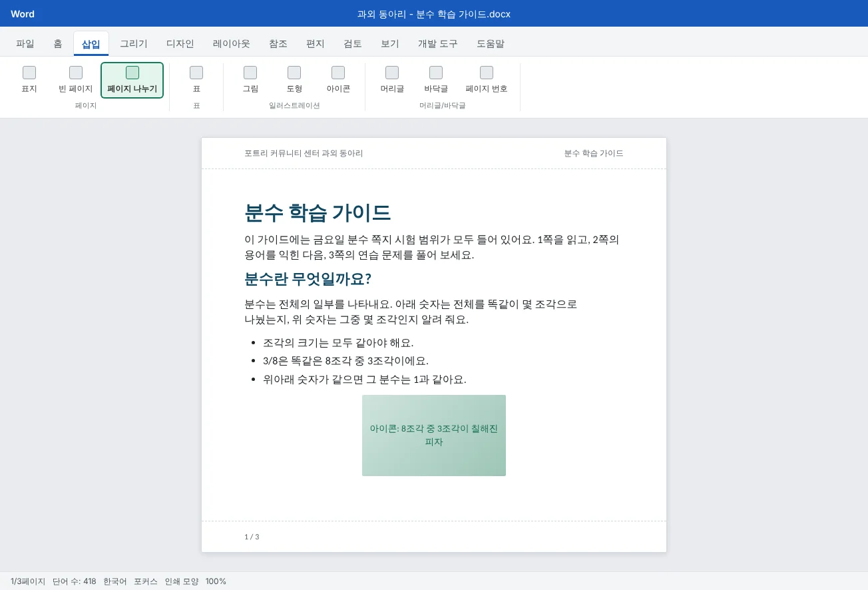
Task: Add page numbers with 페이지 번호
Action: click(487, 80)
